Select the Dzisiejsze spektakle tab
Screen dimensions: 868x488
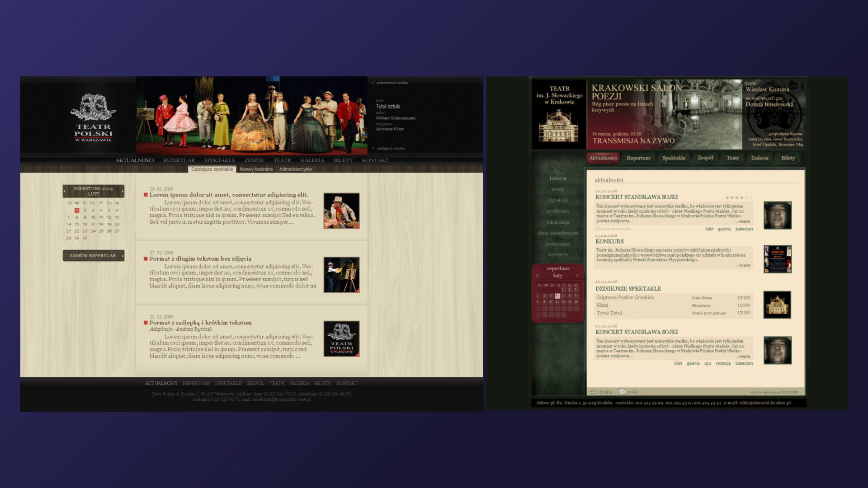pyautogui.click(x=212, y=169)
